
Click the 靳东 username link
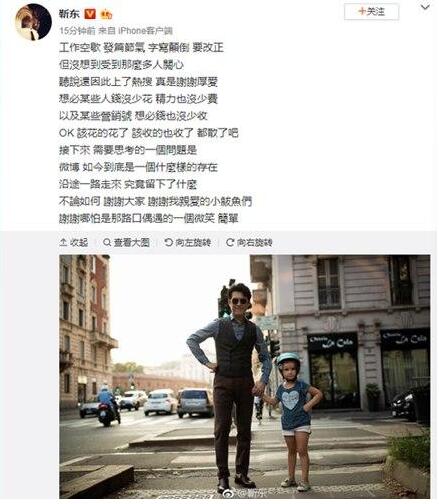pyautogui.click(x=69, y=14)
